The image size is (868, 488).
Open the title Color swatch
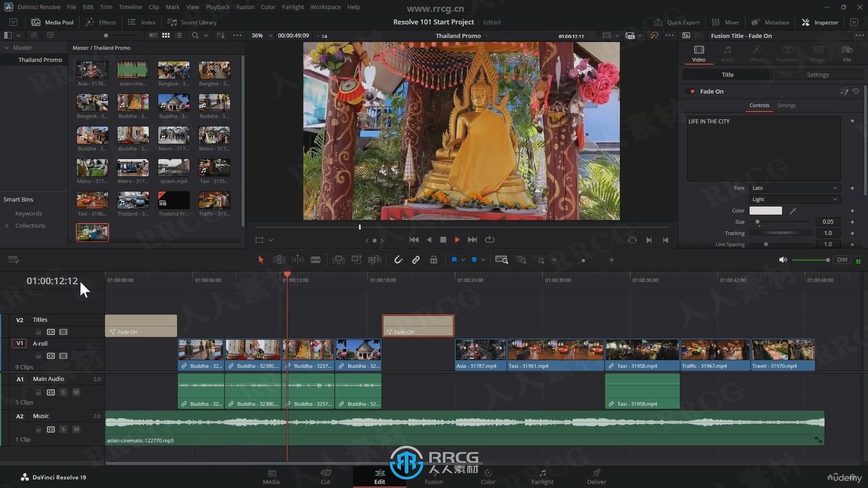click(765, 211)
